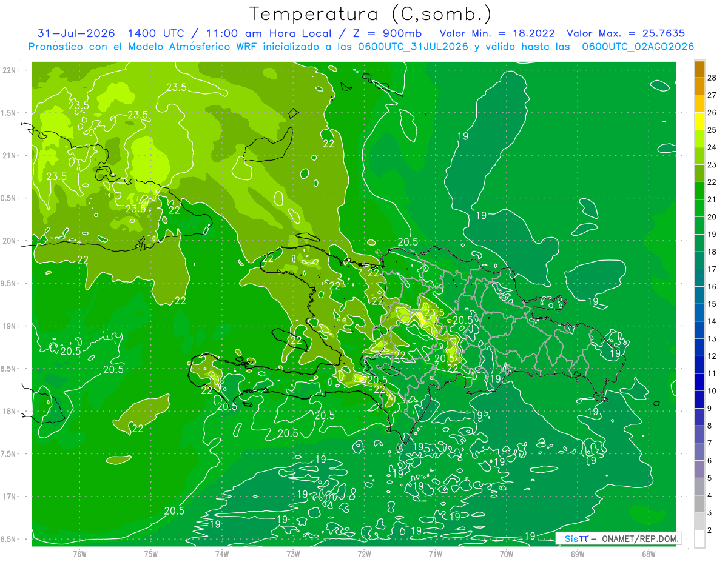
Task: Click the purple swatch between 6 and 7
Action: click(x=699, y=452)
